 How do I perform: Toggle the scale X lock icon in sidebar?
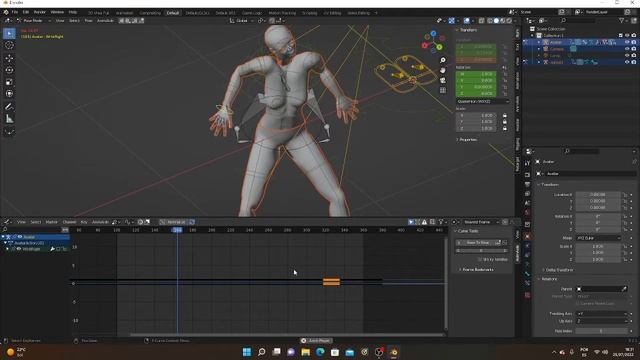coord(505,116)
